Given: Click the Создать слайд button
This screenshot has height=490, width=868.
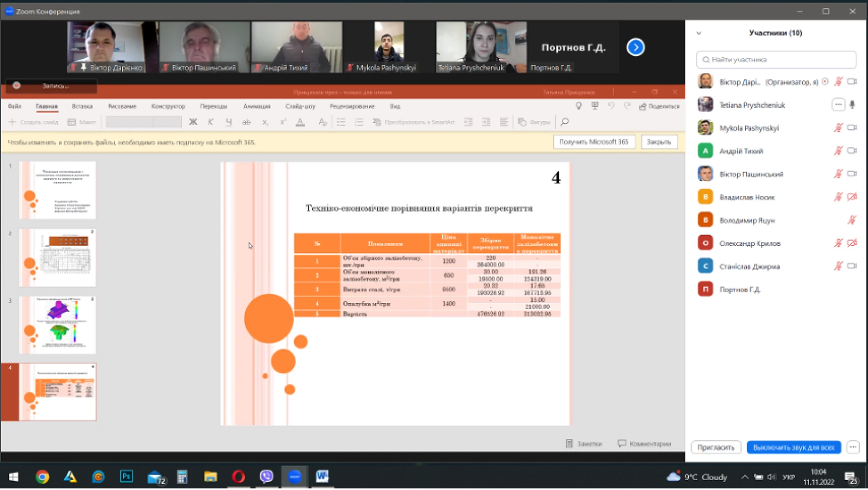Looking at the screenshot, I should pos(33,122).
